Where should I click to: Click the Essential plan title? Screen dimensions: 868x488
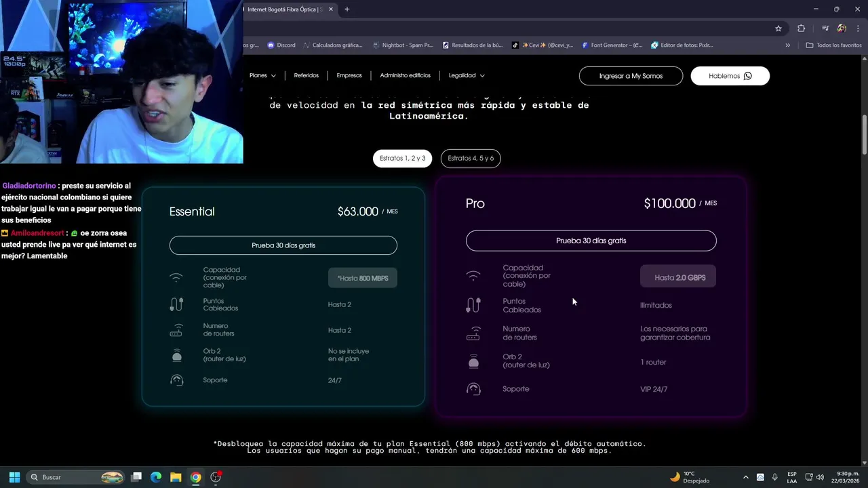click(192, 211)
